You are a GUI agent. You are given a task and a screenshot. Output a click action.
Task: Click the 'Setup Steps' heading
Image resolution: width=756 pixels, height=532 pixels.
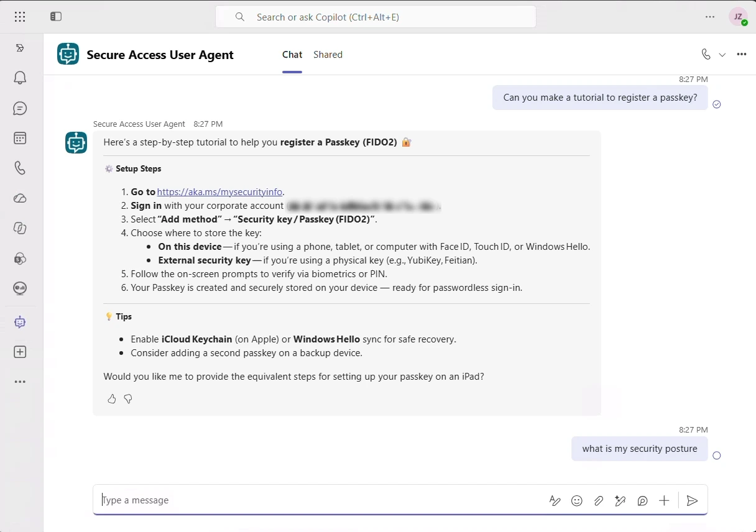pyautogui.click(x=138, y=168)
